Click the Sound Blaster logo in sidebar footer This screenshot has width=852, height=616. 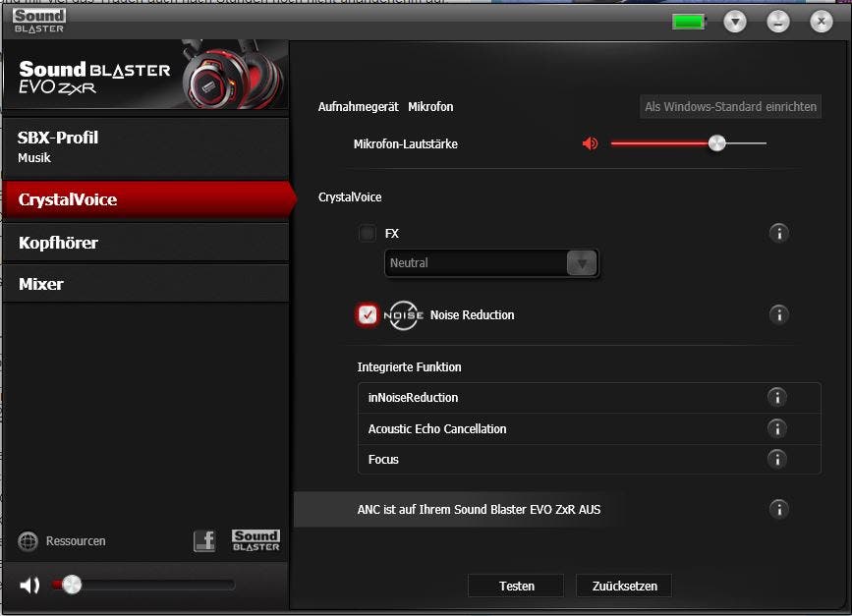(x=256, y=540)
